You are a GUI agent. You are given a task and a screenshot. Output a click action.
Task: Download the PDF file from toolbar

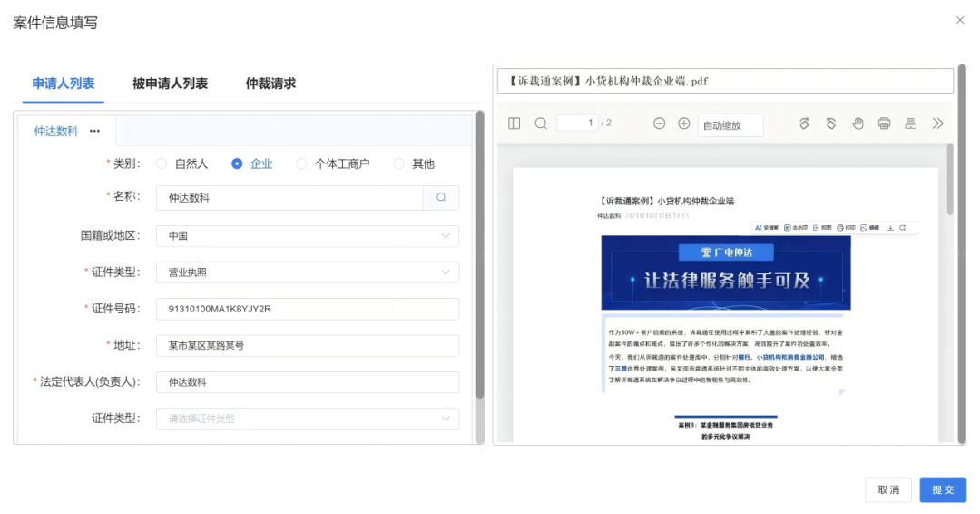click(x=911, y=124)
